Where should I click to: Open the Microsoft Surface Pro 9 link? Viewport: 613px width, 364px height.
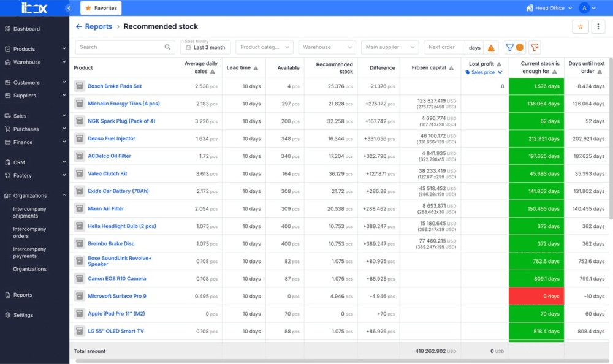click(117, 296)
